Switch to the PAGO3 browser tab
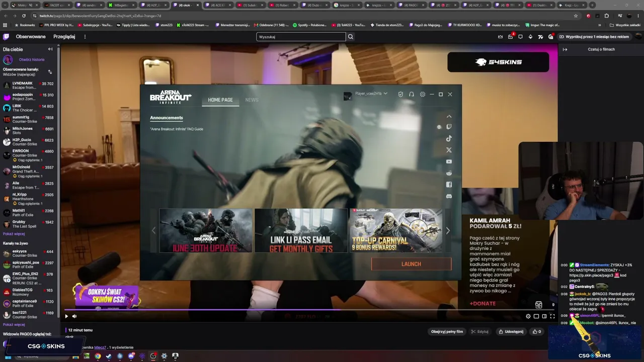The height and width of the screenshot is (362, 644). [412, 5]
